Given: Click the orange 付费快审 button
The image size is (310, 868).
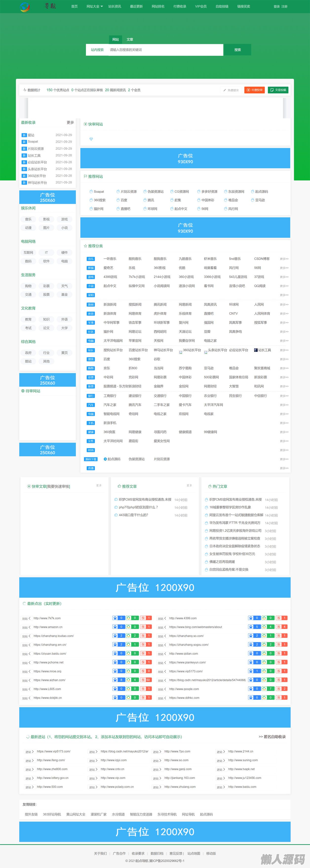Looking at the screenshot, I should point(255,90).
